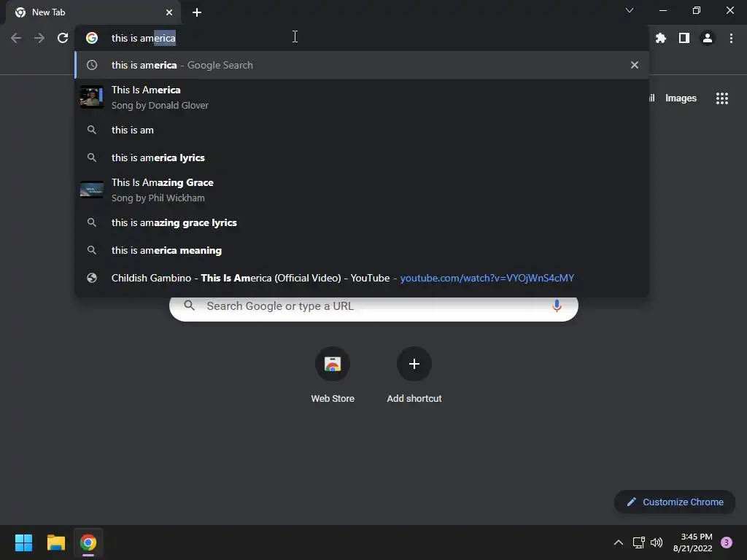This screenshot has width=747, height=560.
Task: Open the Google apps grid
Action: click(722, 98)
